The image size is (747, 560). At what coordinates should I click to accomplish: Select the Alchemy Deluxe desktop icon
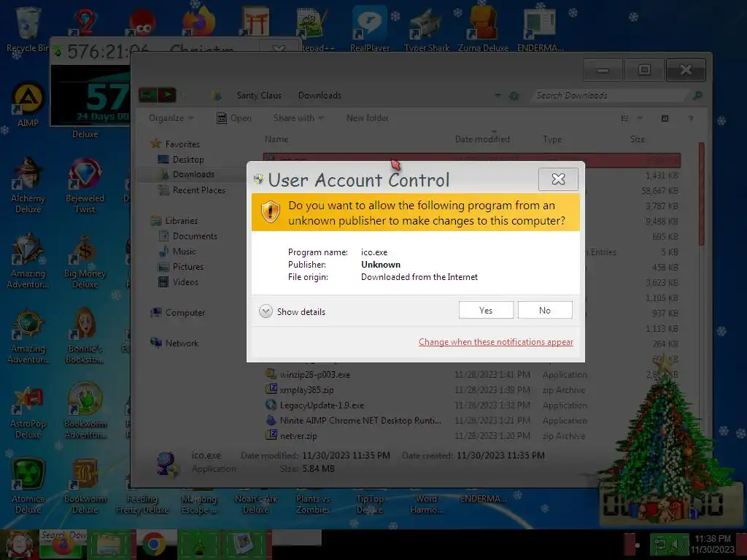[x=28, y=186]
